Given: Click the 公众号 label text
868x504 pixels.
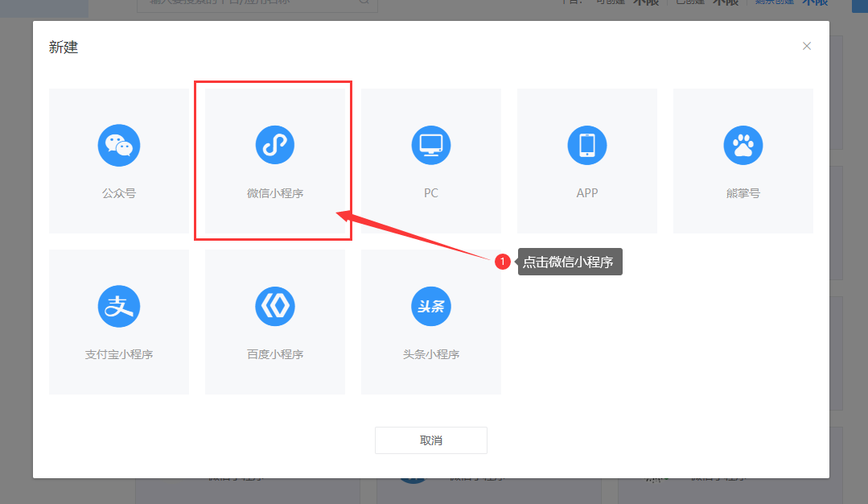Looking at the screenshot, I should point(119,193).
